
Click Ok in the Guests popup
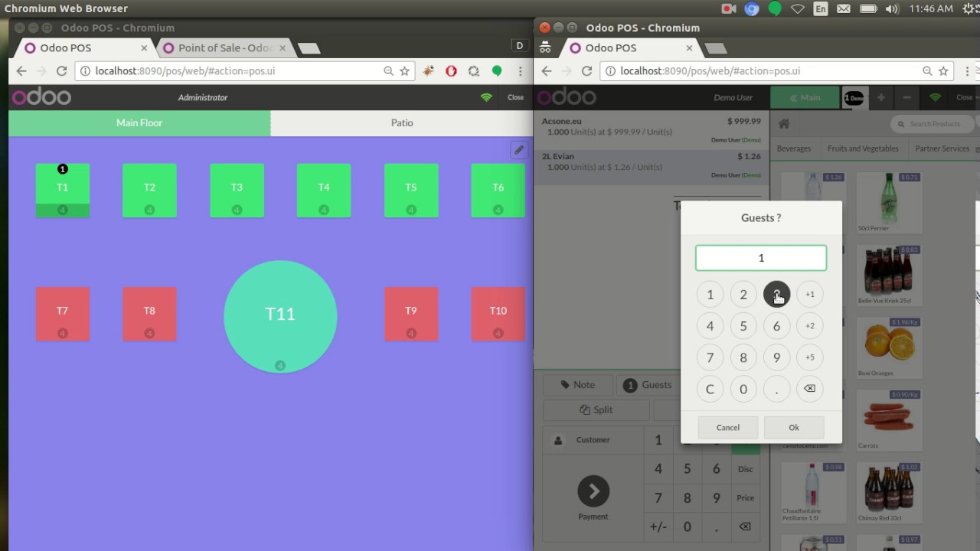tap(794, 428)
